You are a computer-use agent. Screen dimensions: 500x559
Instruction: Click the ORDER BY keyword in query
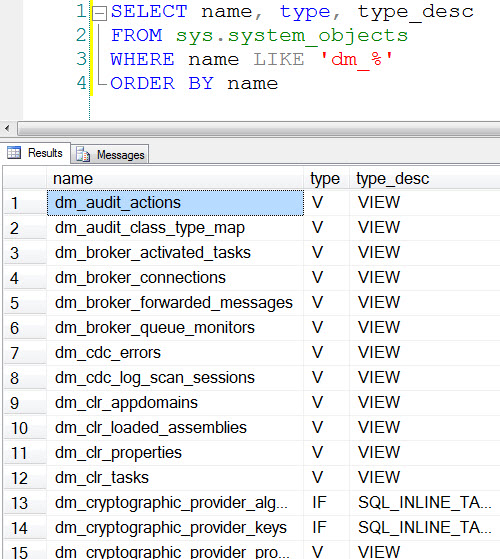162,83
